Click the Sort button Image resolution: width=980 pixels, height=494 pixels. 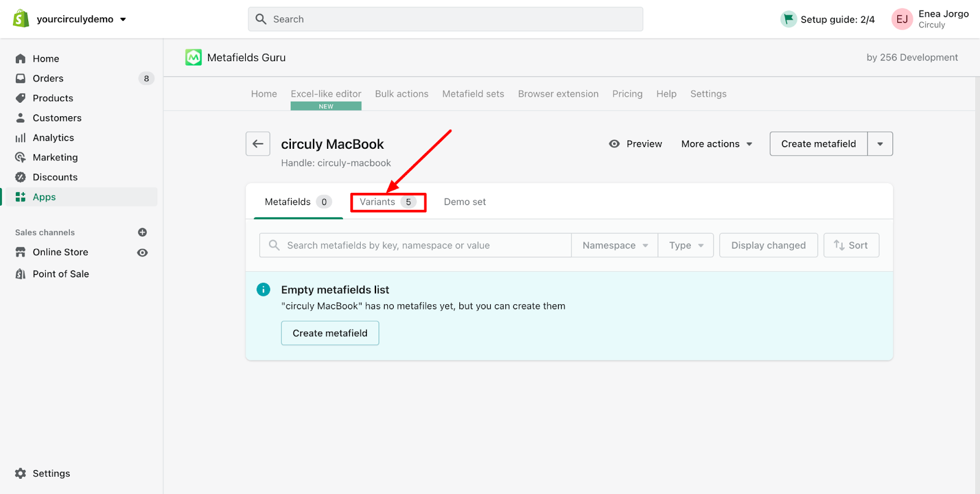coord(851,245)
